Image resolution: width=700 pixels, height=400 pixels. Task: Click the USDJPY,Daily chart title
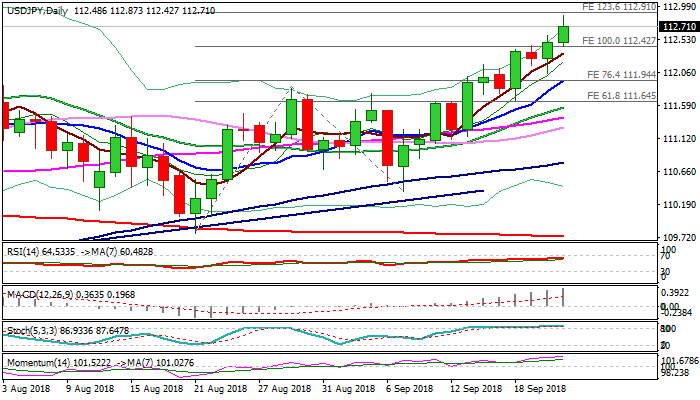(x=38, y=8)
